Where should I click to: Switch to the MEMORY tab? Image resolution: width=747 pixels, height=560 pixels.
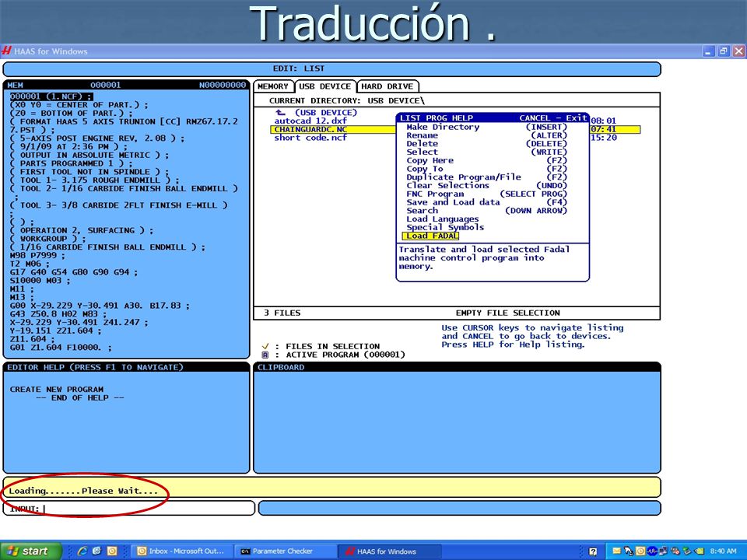pyautogui.click(x=273, y=86)
